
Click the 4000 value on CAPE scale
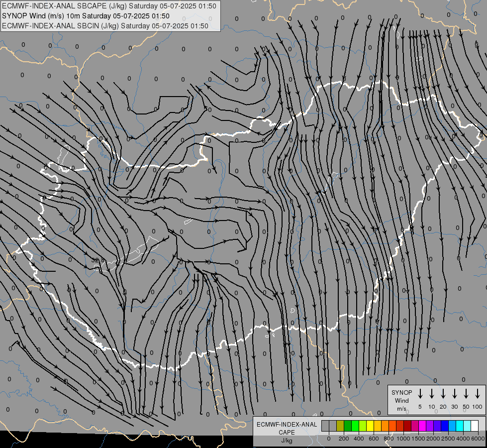tap(463, 439)
